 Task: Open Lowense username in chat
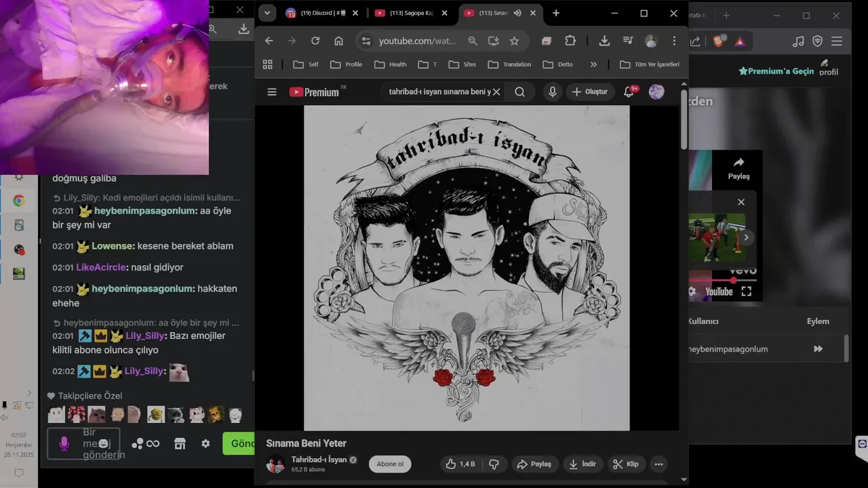pos(113,246)
